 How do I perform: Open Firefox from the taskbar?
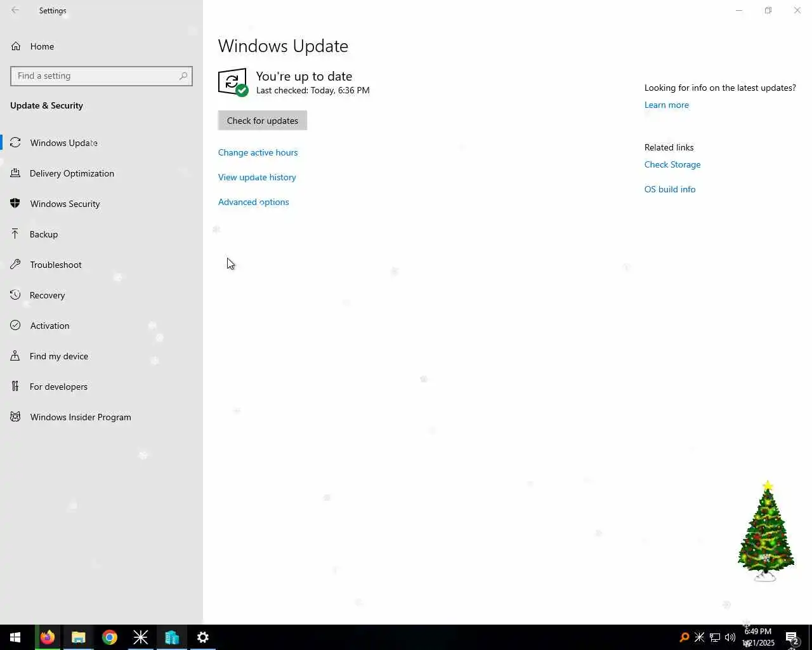(48, 637)
